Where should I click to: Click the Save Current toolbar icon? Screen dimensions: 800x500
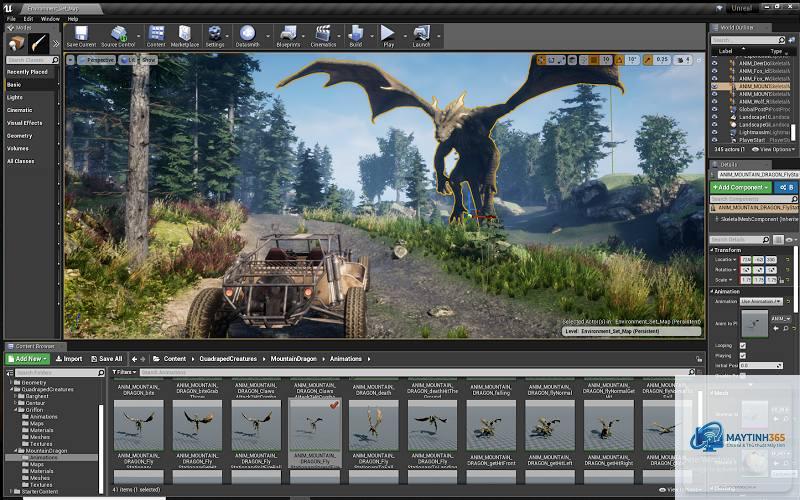[81, 36]
